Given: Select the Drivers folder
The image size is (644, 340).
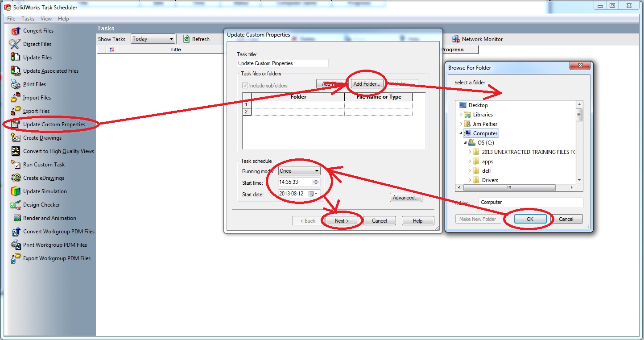Looking at the screenshot, I should point(490,180).
